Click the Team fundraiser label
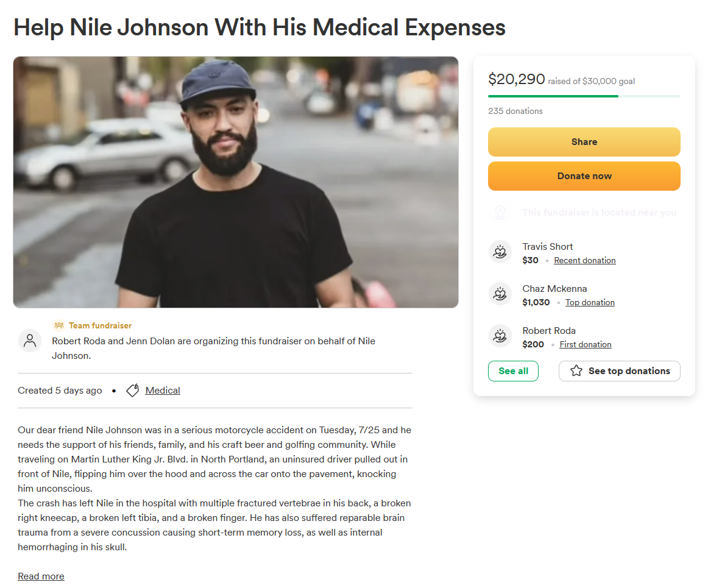 pyautogui.click(x=100, y=325)
